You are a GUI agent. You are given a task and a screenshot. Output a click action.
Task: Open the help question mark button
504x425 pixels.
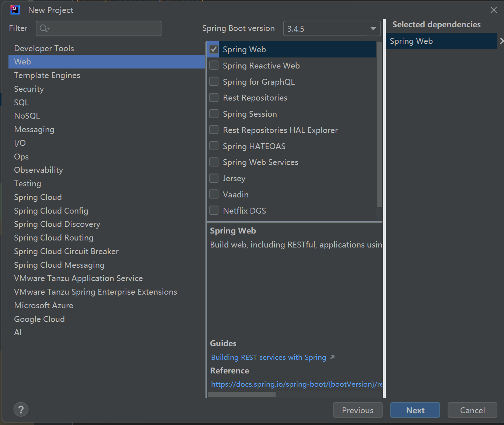[x=21, y=410]
